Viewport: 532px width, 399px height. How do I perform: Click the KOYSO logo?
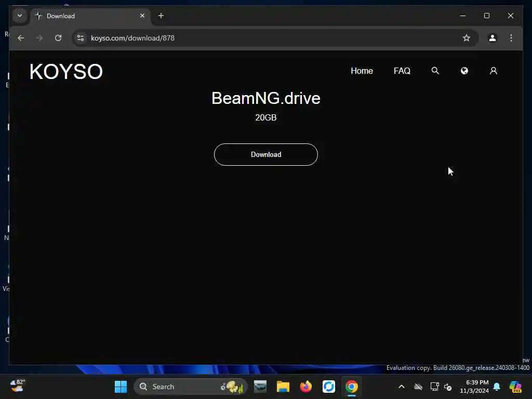[x=66, y=71]
